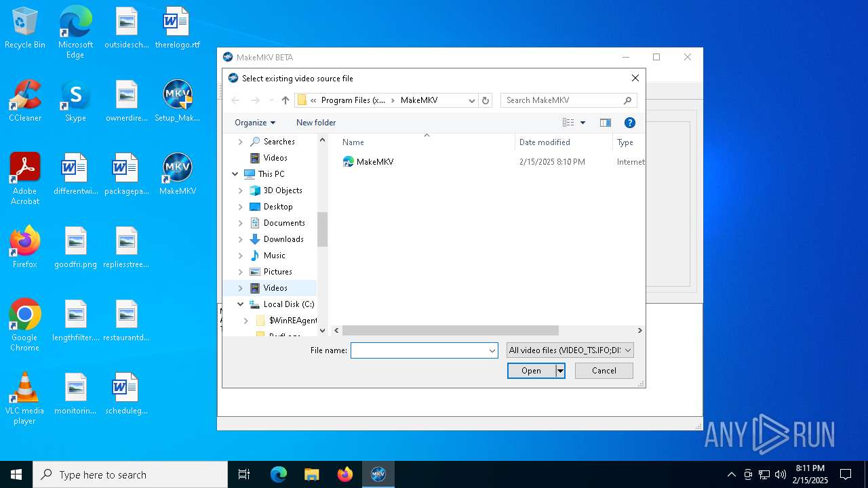Open the view options dropdown arrow

(x=583, y=123)
